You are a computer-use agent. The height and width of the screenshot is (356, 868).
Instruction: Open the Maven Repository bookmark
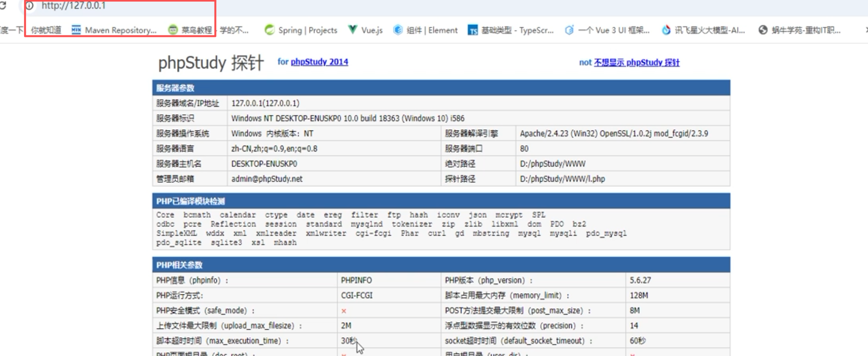point(114,30)
